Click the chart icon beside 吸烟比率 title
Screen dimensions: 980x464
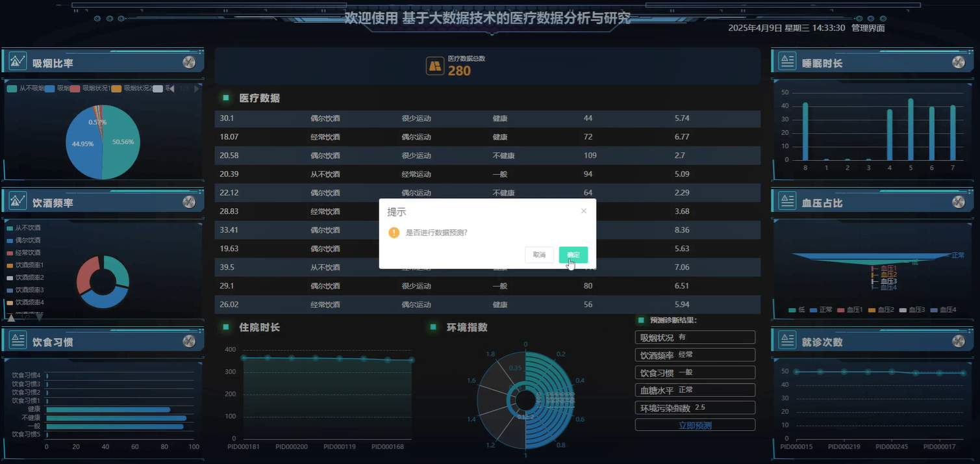[18, 61]
